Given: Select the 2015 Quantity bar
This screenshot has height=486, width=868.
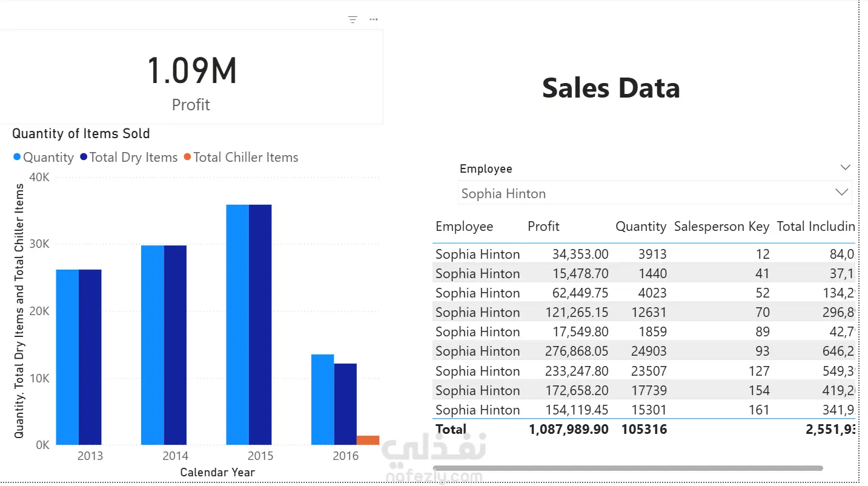Looking at the screenshot, I should [237, 324].
